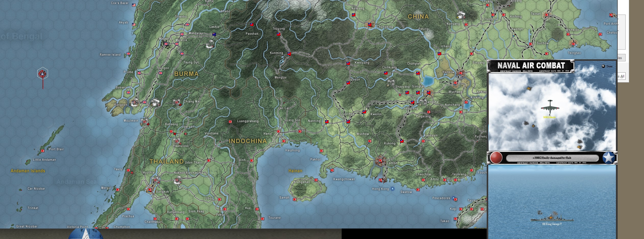This screenshot has width=644, height=239.
Task: Select the Chinese flag base at Neikiang
Action: click(x=354, y=15)
